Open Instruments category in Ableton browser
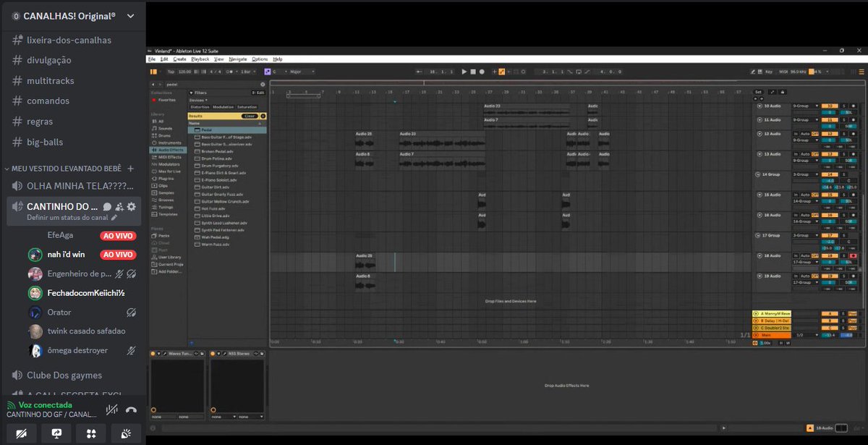This screenshot has height=445, width=868. click(x=168, y=143)
